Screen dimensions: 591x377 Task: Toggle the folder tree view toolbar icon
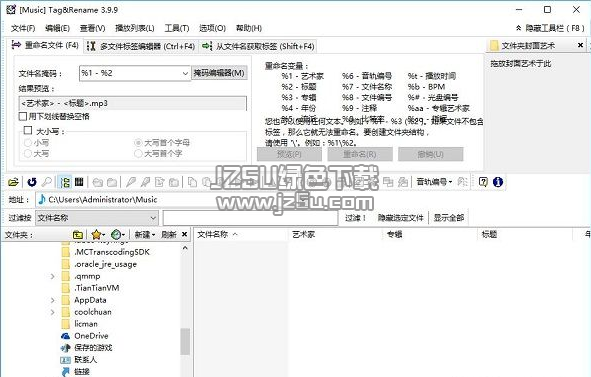[x=65, y=182]
